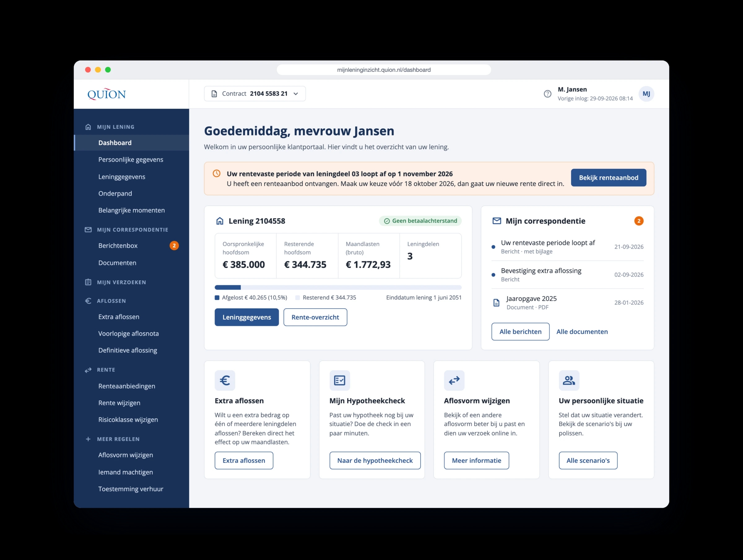
Task: Click the Mijn Verzoeken clipboard icon
Action: (x=88, y=282)
